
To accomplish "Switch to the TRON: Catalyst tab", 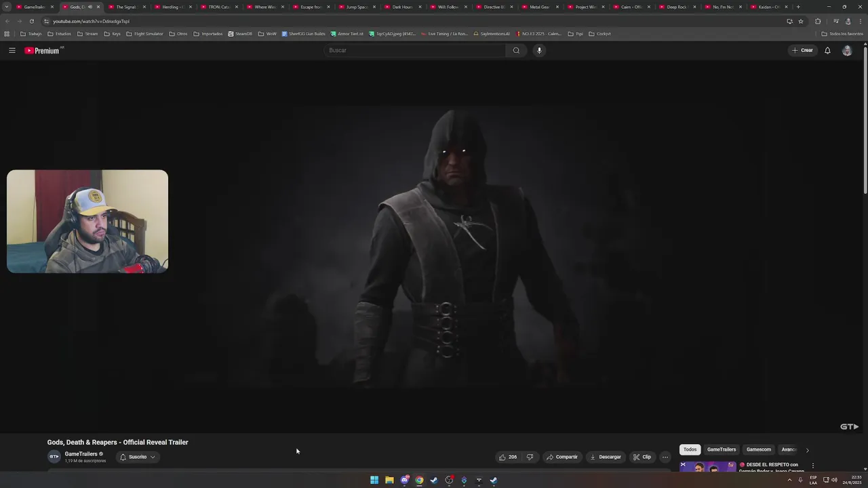I will (219, 7).
